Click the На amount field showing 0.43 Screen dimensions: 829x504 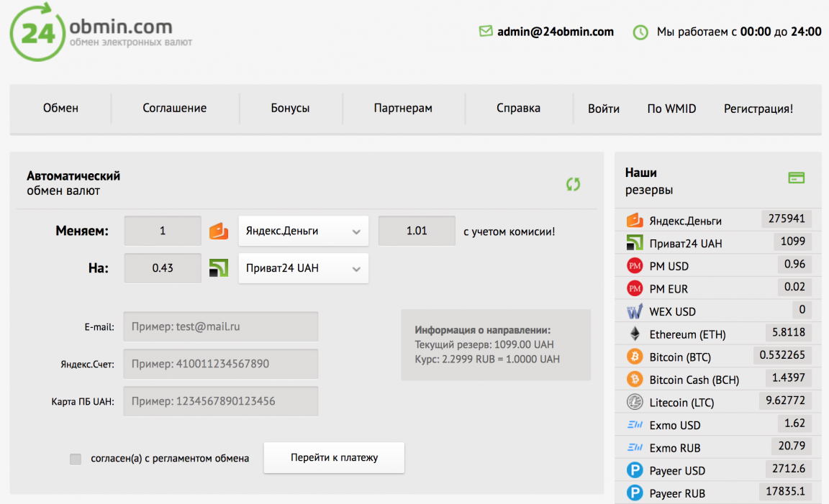coord(163,268)
